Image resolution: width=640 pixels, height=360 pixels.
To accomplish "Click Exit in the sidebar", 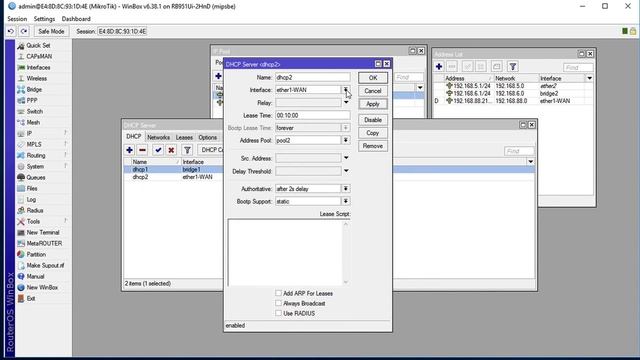I will pyautogui.click(x=31, y=299).
